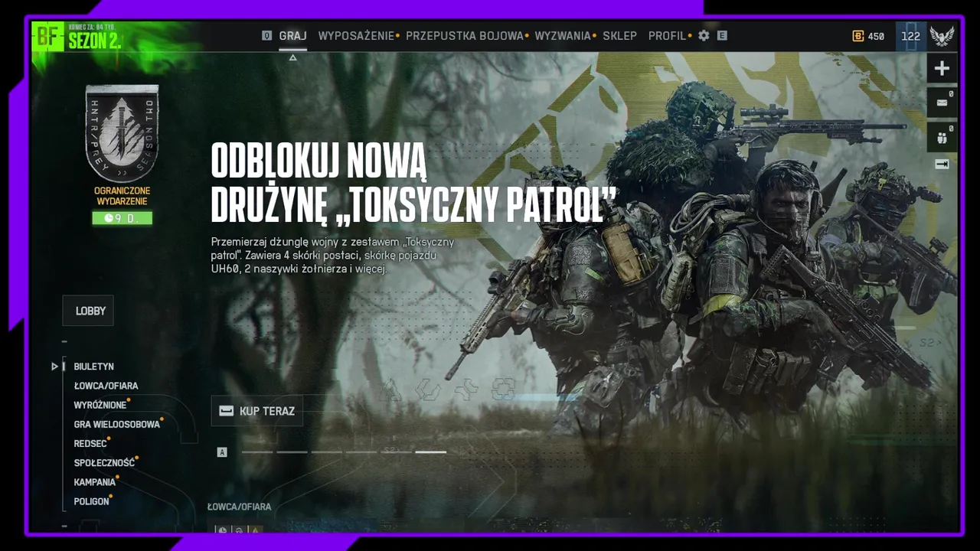Select the first carousel page indicator bar
Viewport: 980px width, 551px height.
pos(257,452)
